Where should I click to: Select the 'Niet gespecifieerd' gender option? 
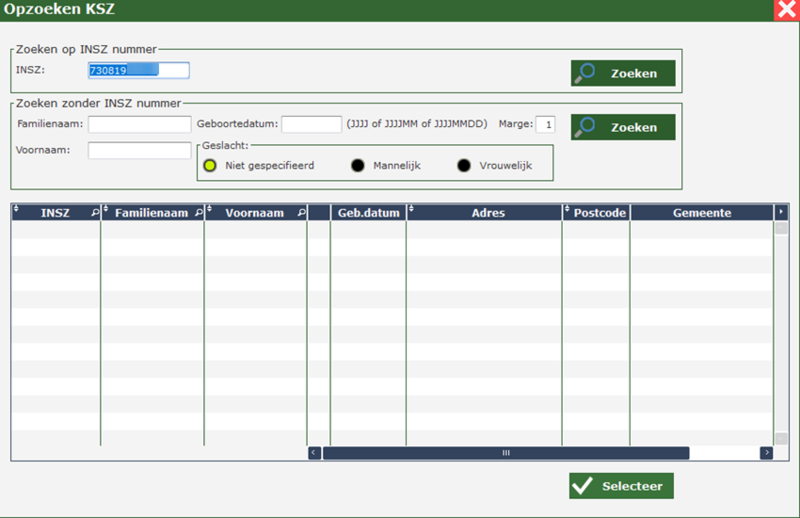(209, 166)
